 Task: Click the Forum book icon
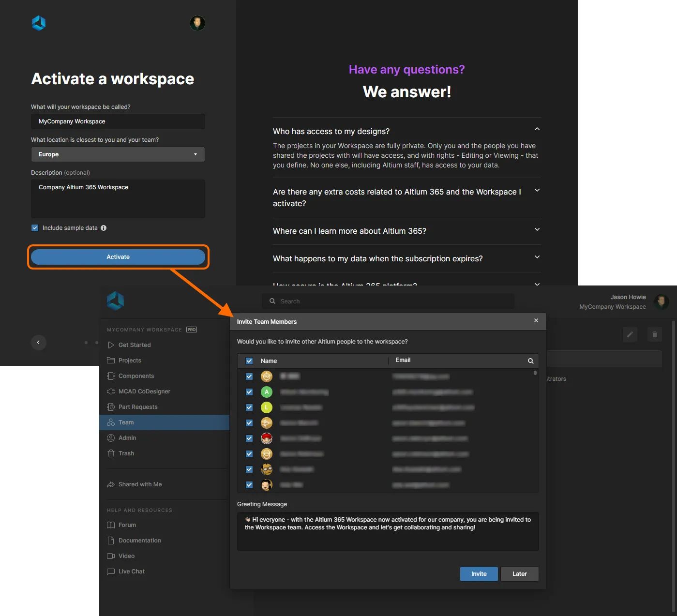pos(111,525)
